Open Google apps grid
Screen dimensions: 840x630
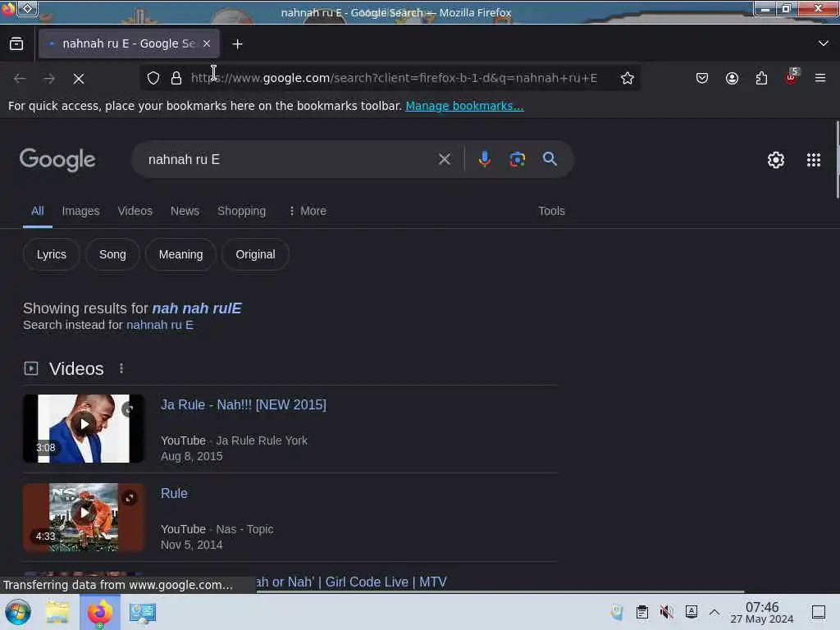tap(814, 160)
